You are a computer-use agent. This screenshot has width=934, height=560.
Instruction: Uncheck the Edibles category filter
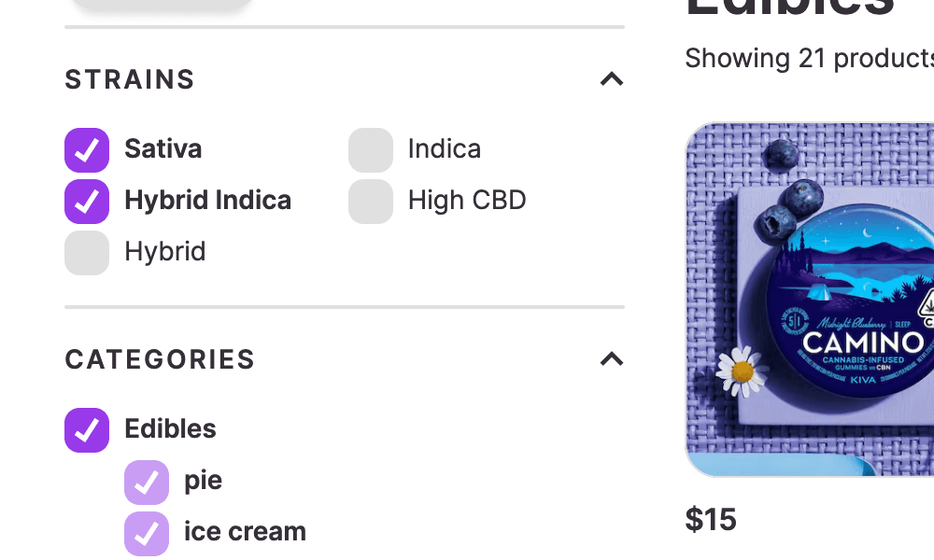tap(86, 429)
